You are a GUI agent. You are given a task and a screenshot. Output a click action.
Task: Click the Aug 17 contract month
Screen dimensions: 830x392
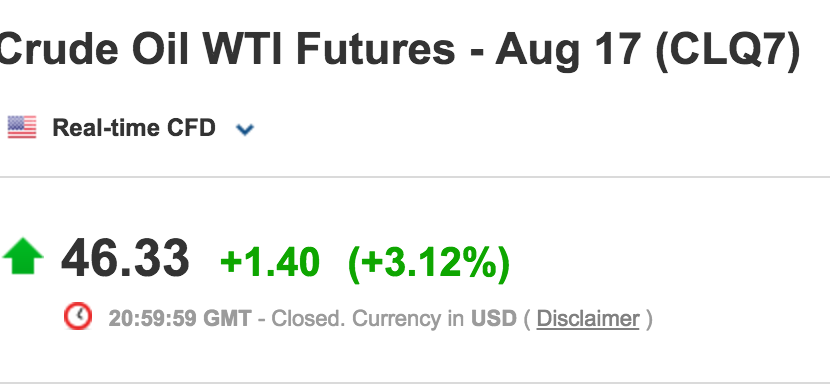(569, 49)
